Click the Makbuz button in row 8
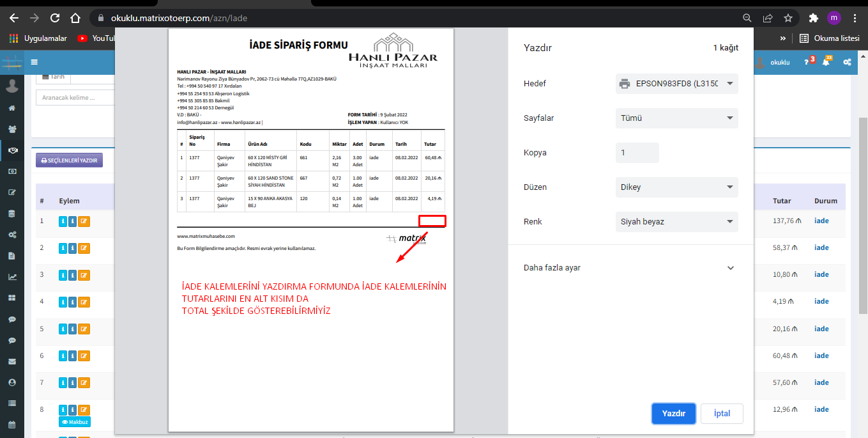Screen dimensions: 868x438 coord(74,422)
